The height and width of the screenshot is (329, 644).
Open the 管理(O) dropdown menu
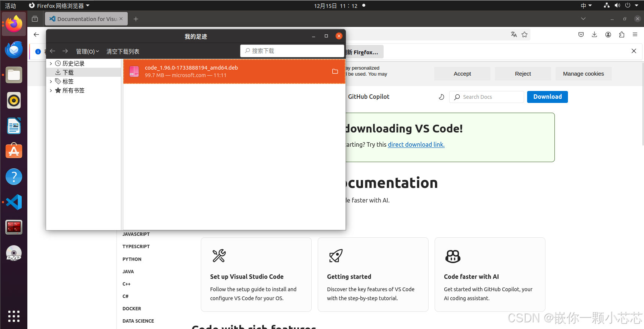pyautogui.click(x=87, y=51)
